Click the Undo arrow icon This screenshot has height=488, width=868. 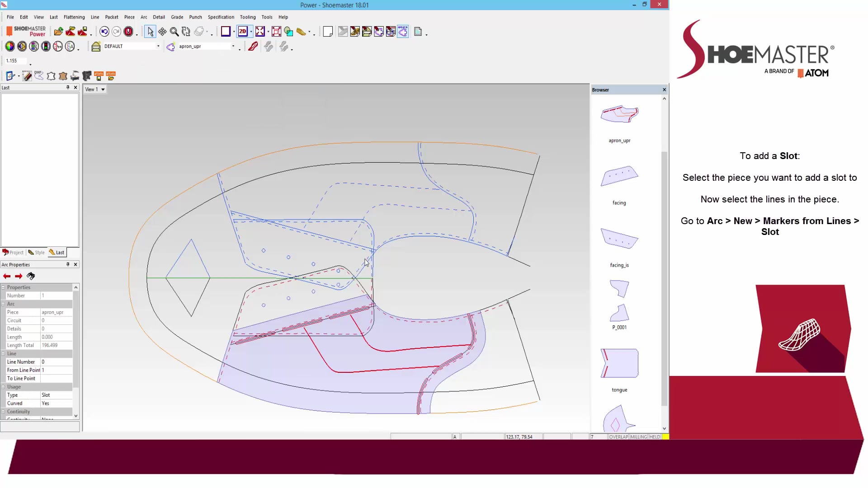104,32
